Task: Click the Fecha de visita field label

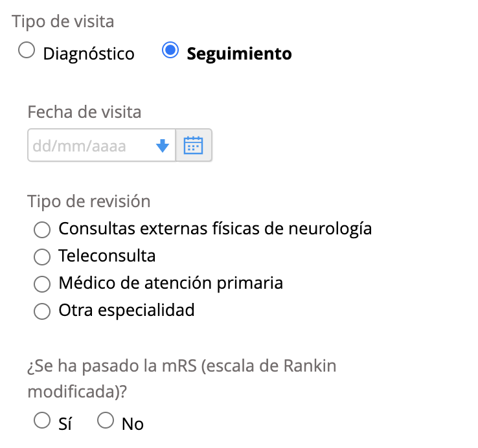Action: tap(84, 112)
